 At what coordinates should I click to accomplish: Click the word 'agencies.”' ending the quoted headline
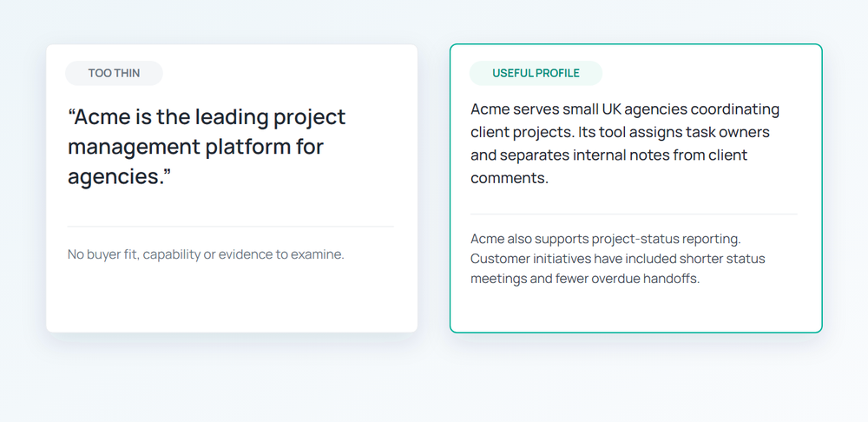(120, 177)
